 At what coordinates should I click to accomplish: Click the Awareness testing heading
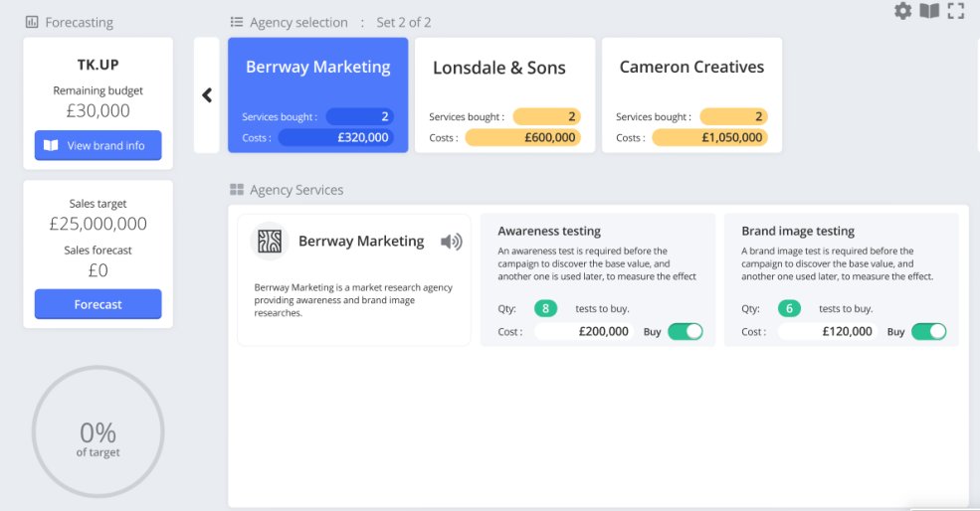pos(549,231)
